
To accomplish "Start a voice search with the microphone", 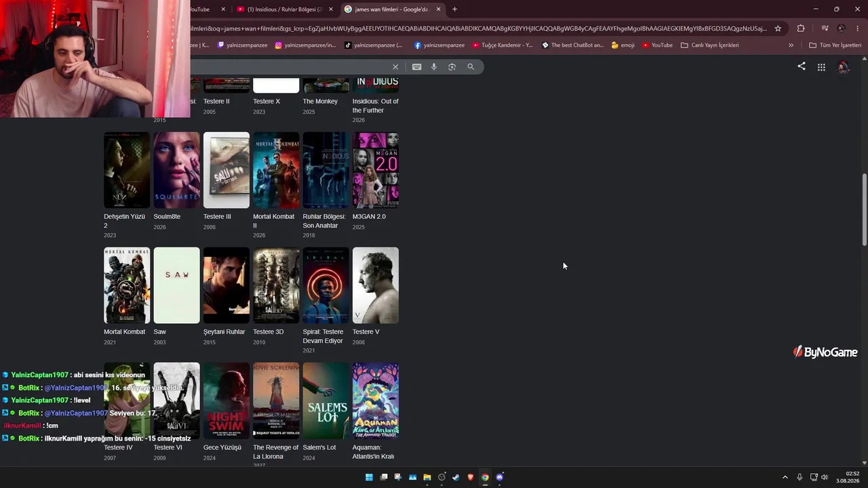I will pos(434,66).
